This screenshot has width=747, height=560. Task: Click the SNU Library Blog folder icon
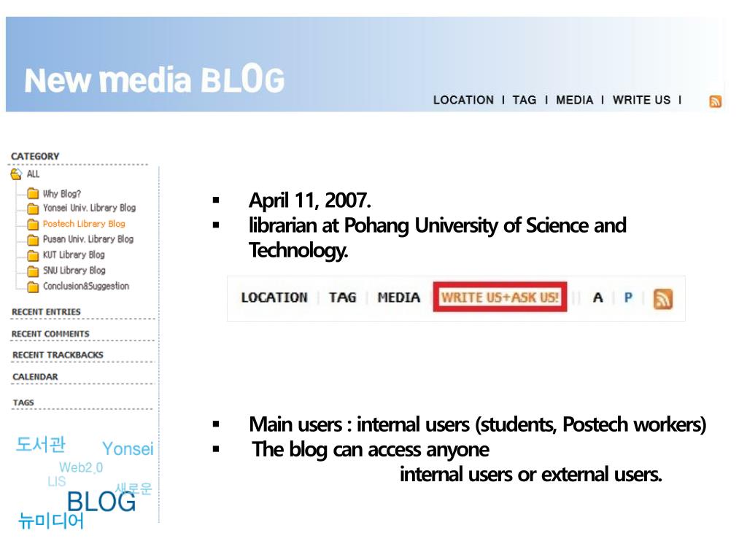[33, 271]
